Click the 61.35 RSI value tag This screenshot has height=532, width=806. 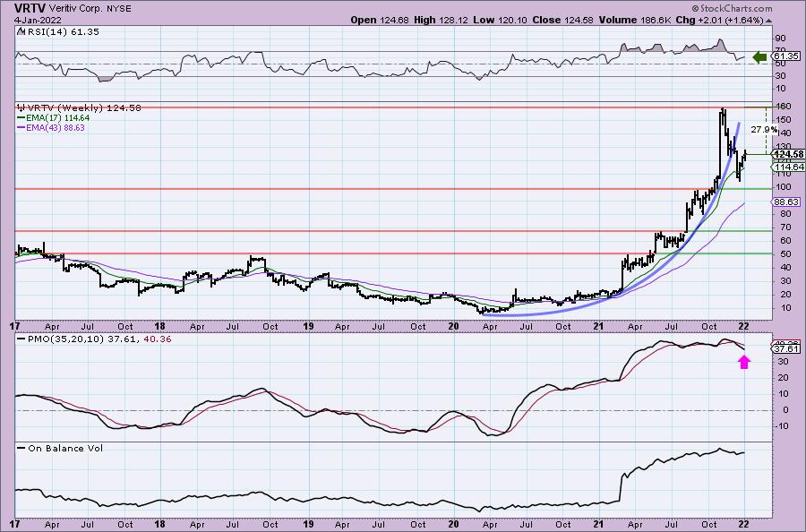[x=786, y=56]
